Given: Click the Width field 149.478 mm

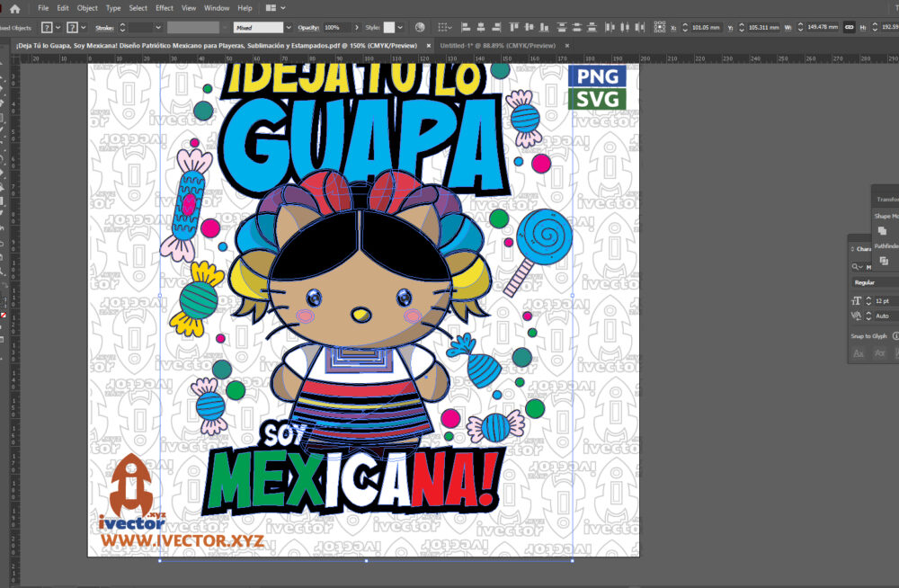Looking at the screenshot, I should coord(823,28).
